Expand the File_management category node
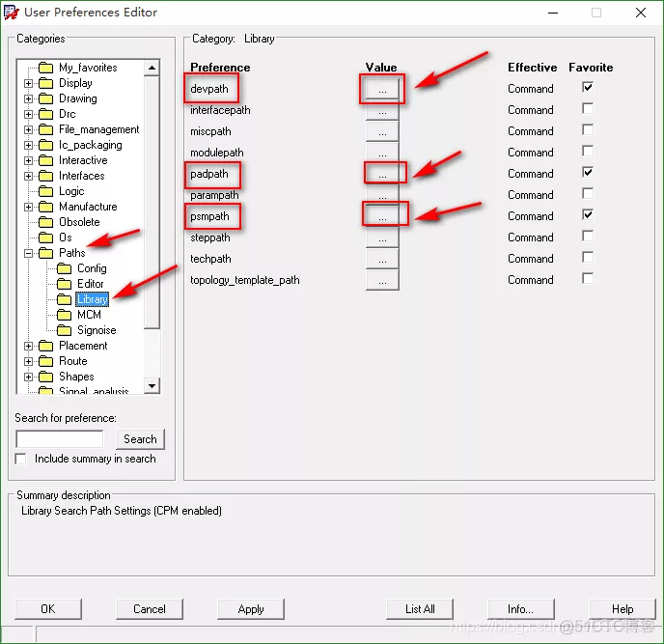This screenshot has width=664, height=644. (x=28, y=129)
